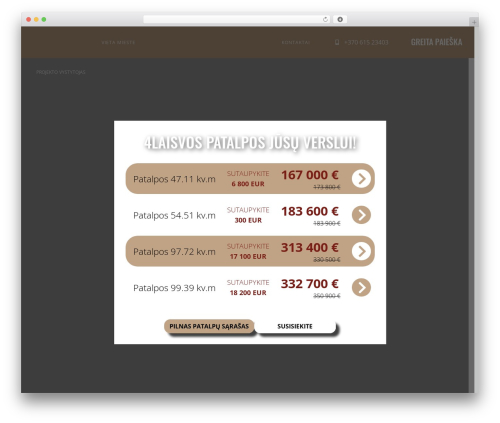This screenshot has height=423, width=500.
Task: Select the Patalpos 97.72 kv.m label
Action: (174, 251)
